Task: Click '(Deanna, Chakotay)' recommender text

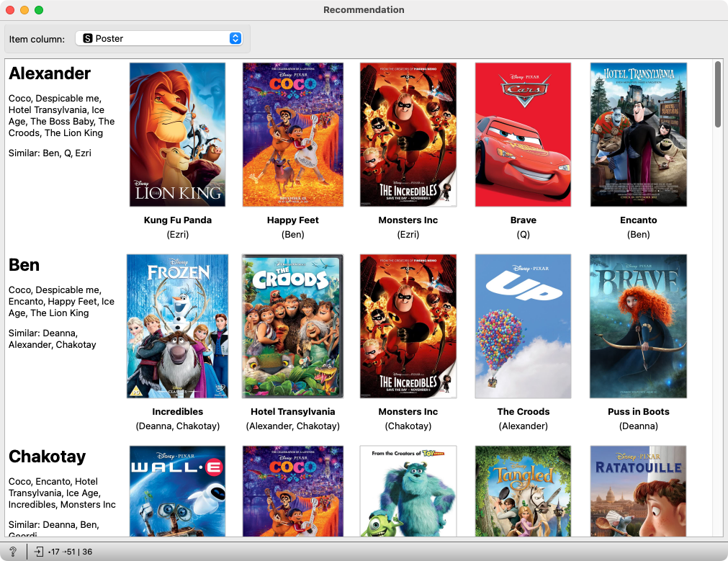Action: [x=177, y=426]
